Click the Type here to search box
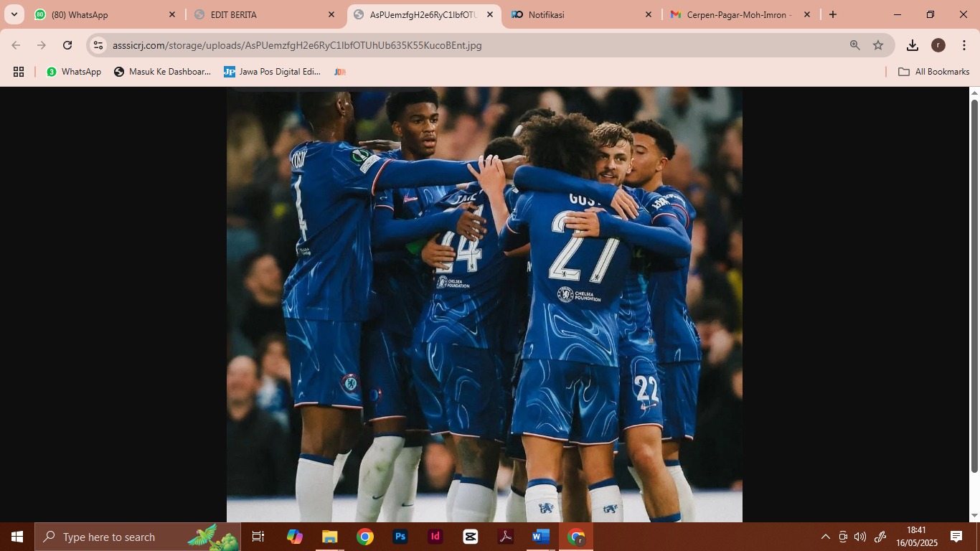The width and height of the screenshot is (980, 551). [x=138, y=537]
